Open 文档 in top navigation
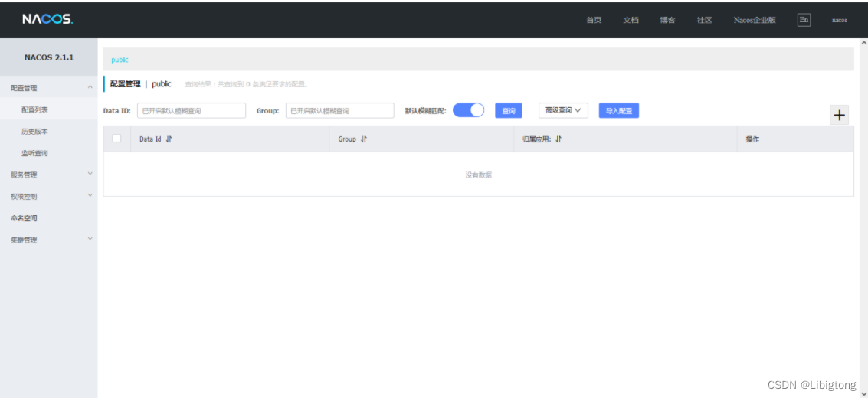 (x=631, y=20)
